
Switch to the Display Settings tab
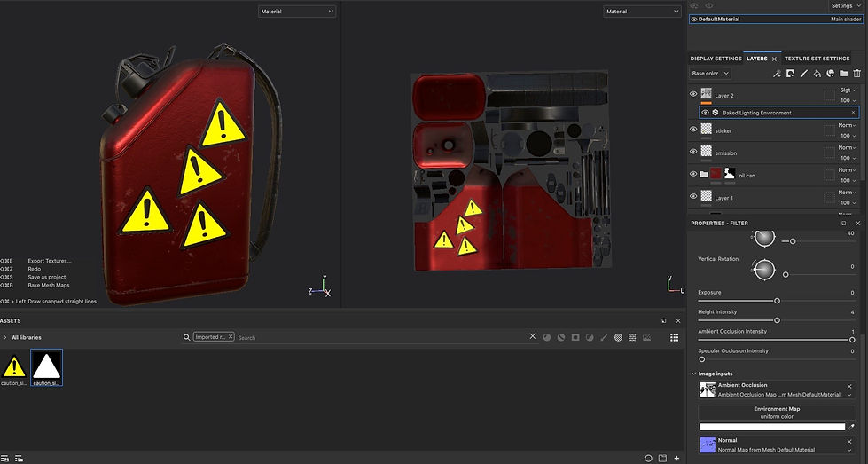pyautogui.click(x=716, y=59)
